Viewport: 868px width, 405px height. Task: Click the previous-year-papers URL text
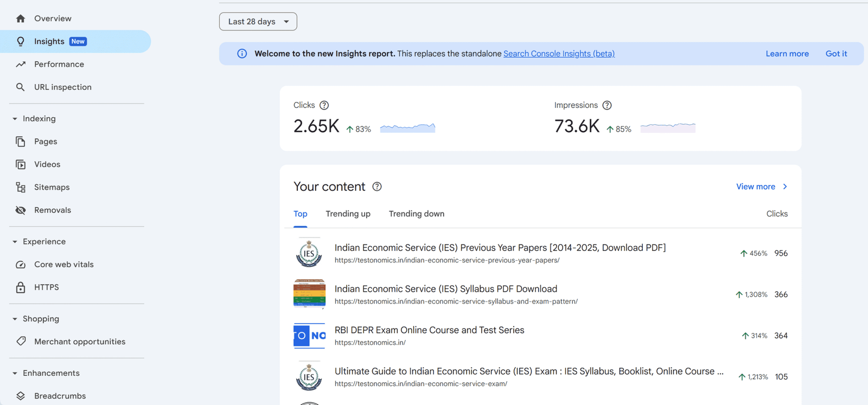[447, 260]
